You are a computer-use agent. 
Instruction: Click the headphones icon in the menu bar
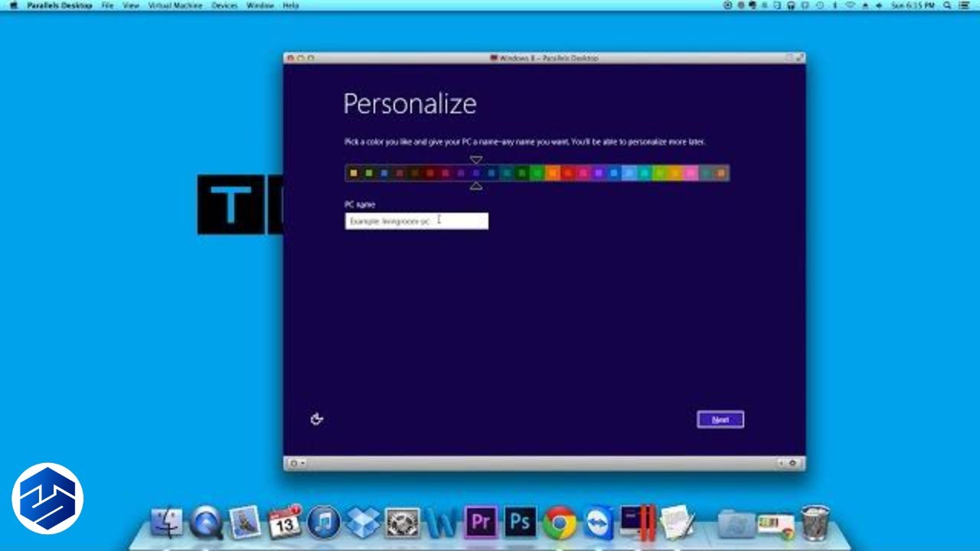[x=790, y=5]
